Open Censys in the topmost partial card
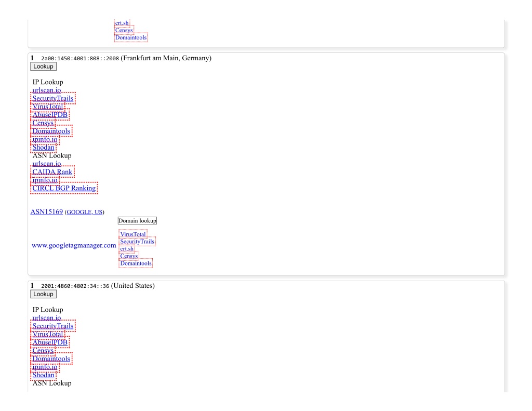 [x=124, y=30]
